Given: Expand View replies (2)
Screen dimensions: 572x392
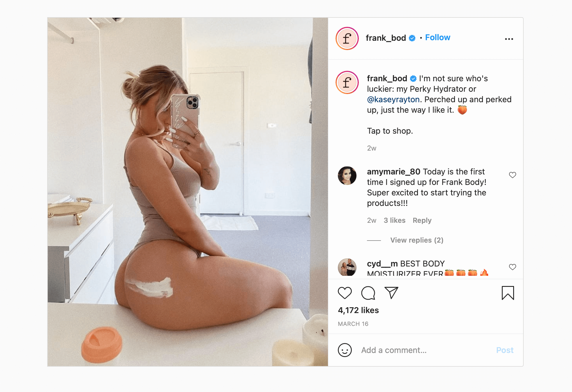Looking at the screenshot, I should click(417, 240).
